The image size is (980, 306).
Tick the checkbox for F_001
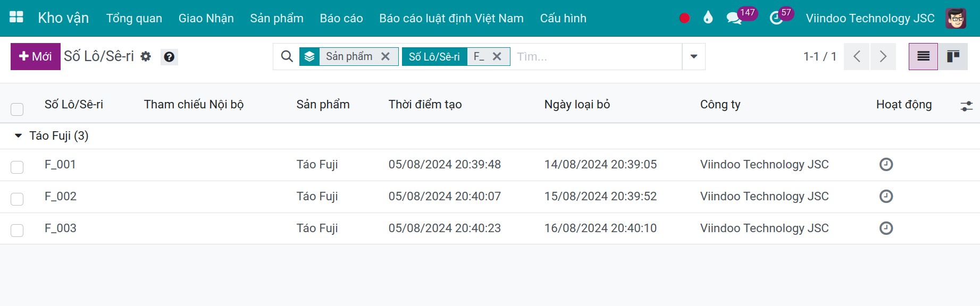click(17, 167)
